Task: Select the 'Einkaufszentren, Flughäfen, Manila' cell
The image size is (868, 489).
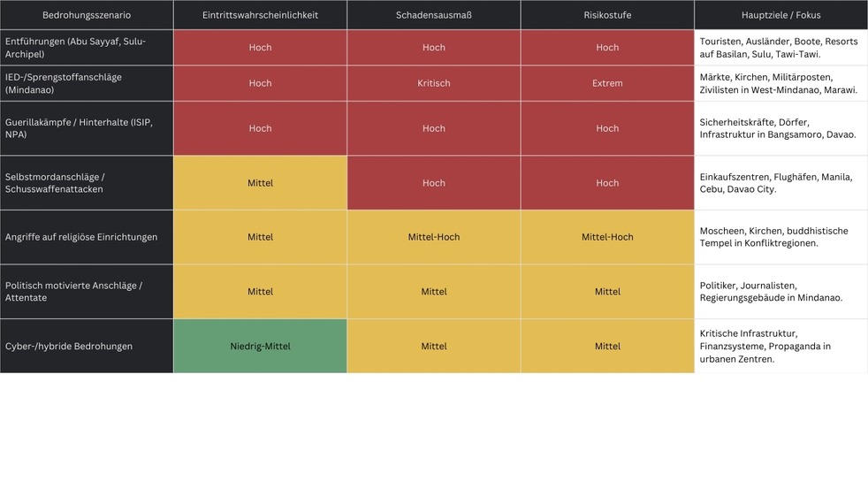Action: coord(780,183)
